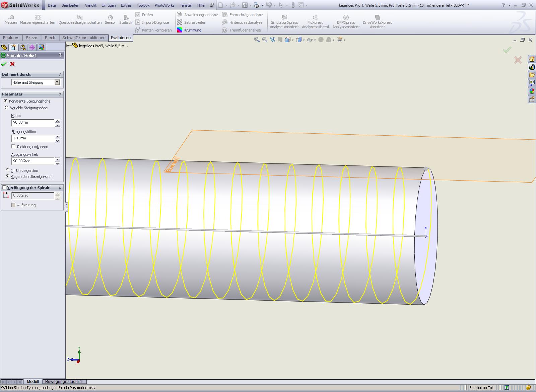
Task: Switch to the Skizze tab
Action: point(31,38)
